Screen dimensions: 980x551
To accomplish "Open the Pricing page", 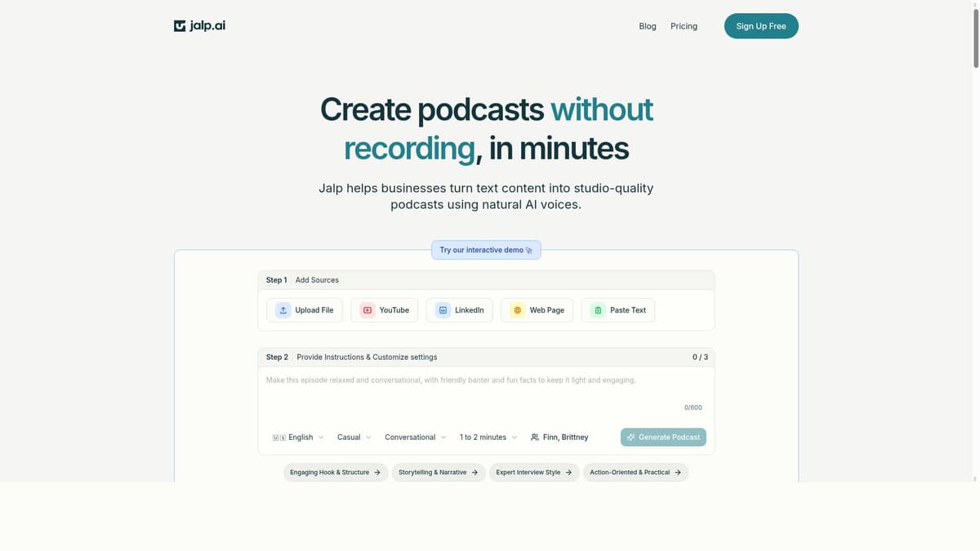I will click(x=684, y=25).
